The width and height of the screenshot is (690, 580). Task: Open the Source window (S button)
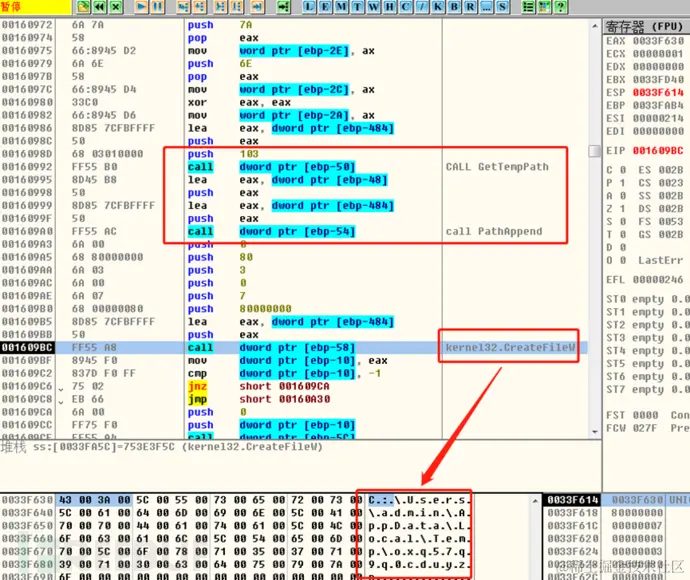(x=502, y=7)
